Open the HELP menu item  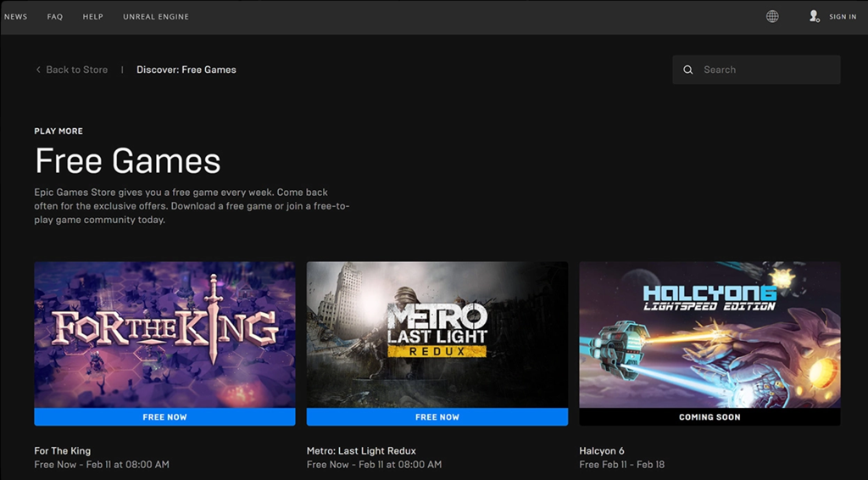[93, 17]
